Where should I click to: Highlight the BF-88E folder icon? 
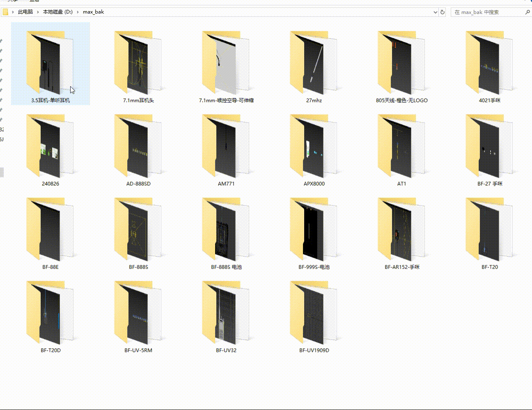pyautogui.click(x=50, y=230)
